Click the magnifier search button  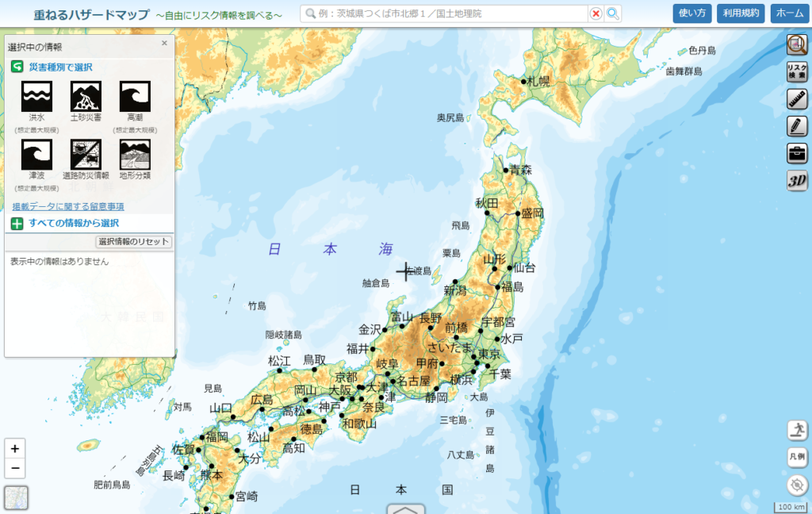click(x=613, y=13)
